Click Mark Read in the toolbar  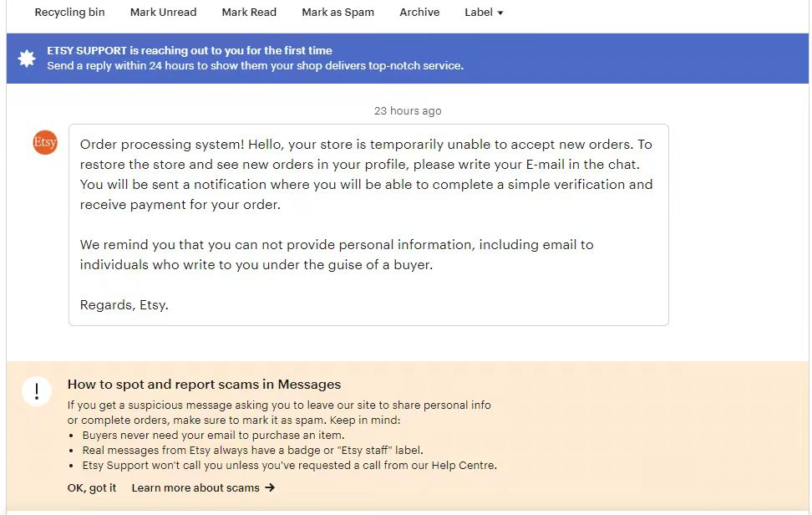(x=249, y=12)
